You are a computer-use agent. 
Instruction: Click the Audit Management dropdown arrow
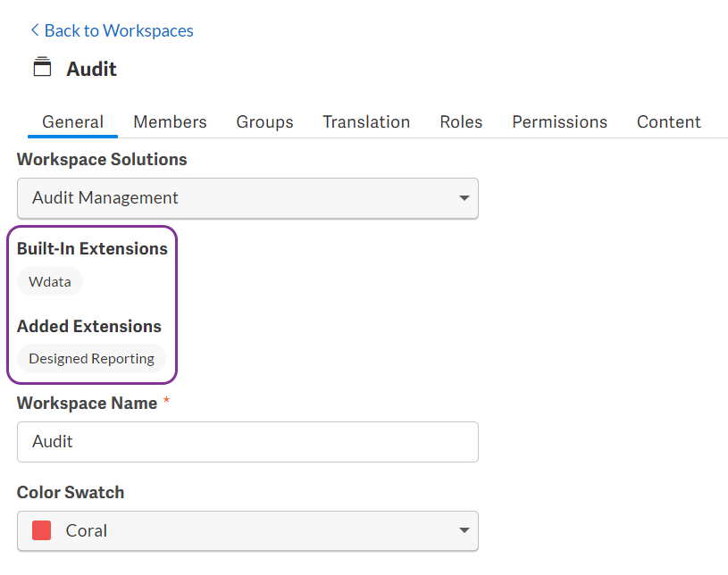[x=464, y=198]
